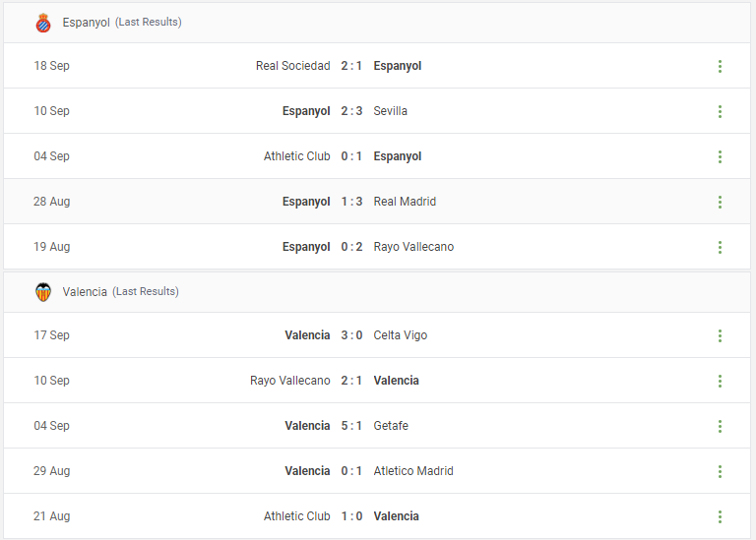Click the Valencia club crest
The width and height of the screenshot is (756, 540).
[43, 292]
